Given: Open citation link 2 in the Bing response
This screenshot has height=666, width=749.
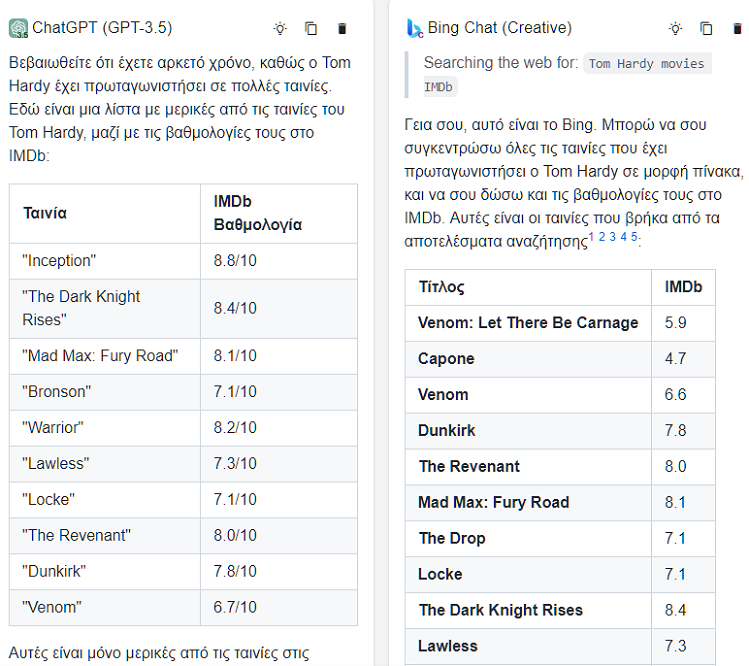Looking at the screenshot, I should 602,236.
